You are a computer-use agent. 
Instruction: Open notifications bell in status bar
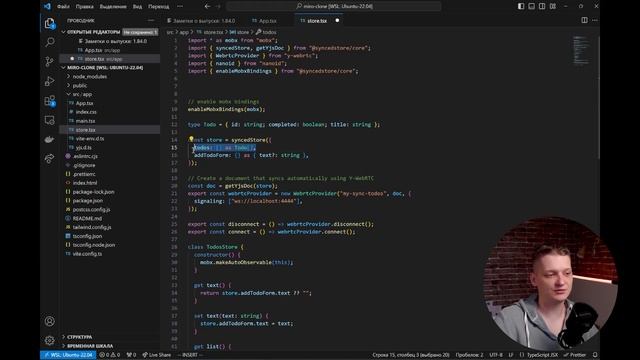[595, 355]
